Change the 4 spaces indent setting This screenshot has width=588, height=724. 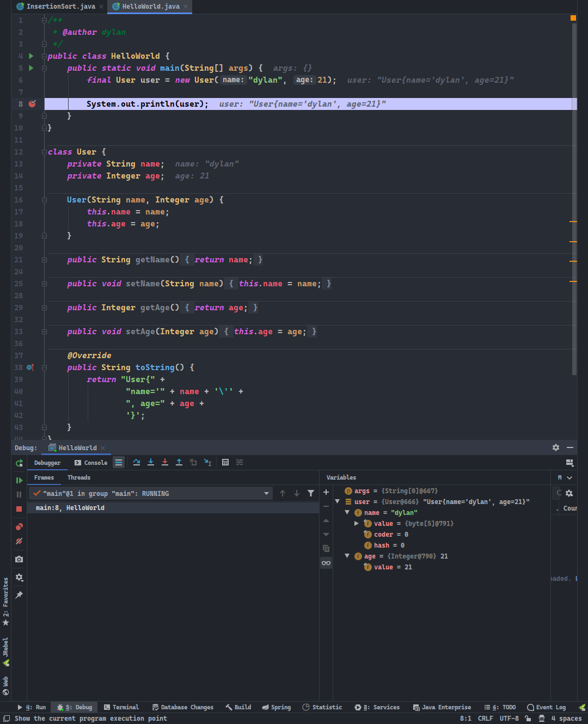tap(566, 719)
